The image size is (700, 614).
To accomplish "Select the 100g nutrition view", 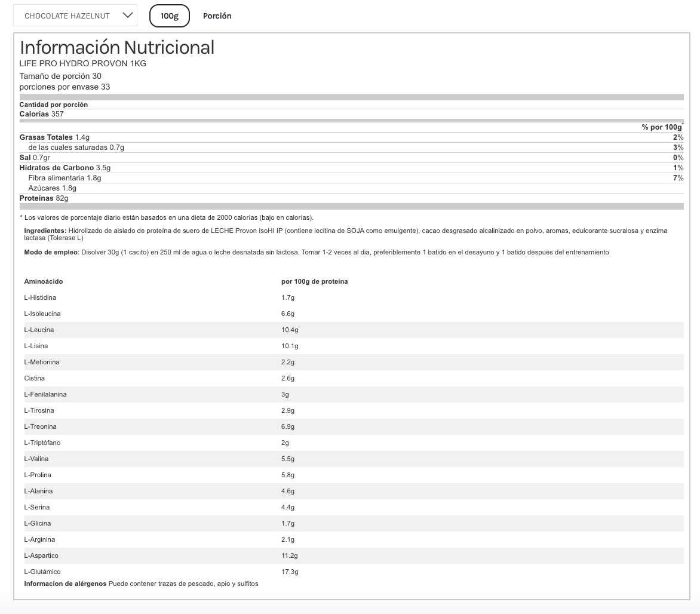I will [x=170, y=16].
